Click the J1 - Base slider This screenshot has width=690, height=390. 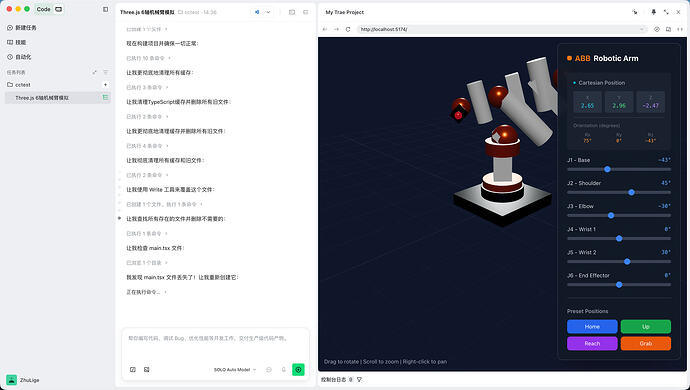click(x=619, y=169)
